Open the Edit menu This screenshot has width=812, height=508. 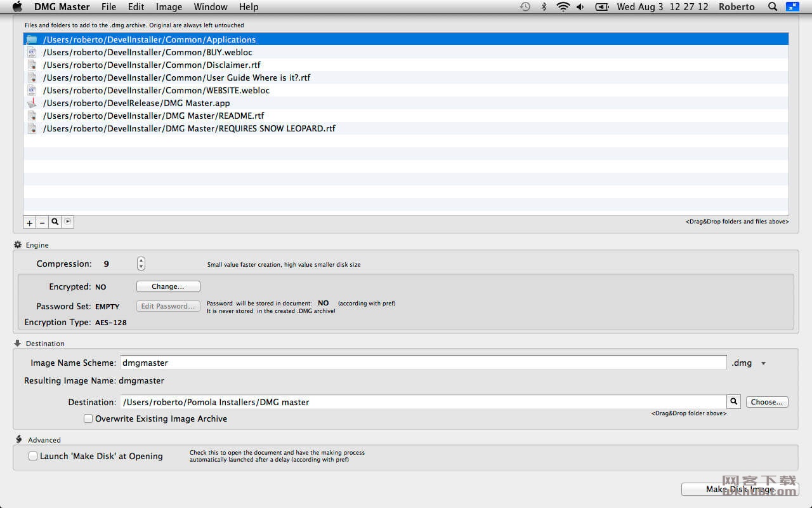point(136,7)
